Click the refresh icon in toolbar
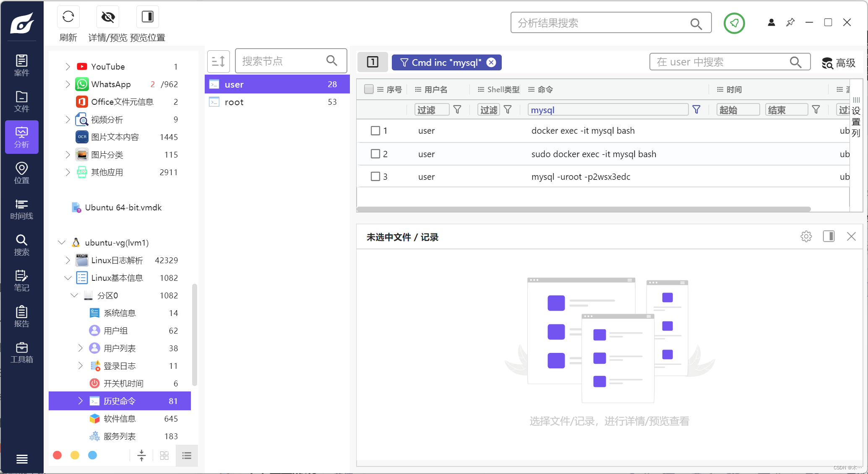868x474 pixels. (x=68, y=17)
